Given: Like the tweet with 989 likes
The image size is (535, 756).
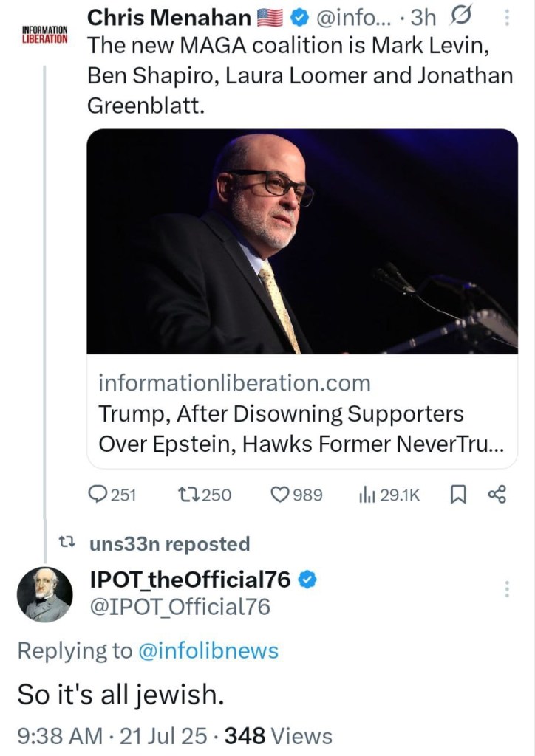Looking at the screenshot, I should pos(282,495).
